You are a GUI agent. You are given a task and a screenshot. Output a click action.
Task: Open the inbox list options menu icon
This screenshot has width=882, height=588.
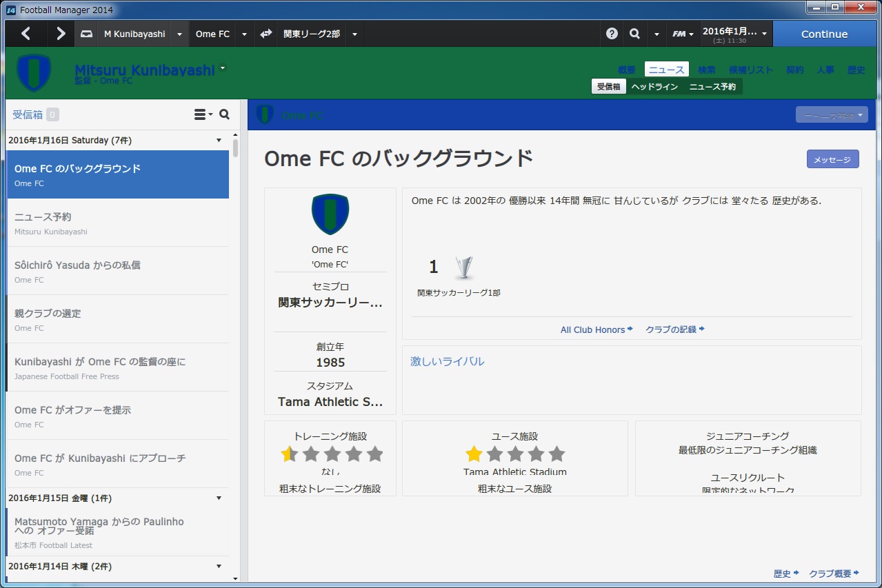coord(203,114)
